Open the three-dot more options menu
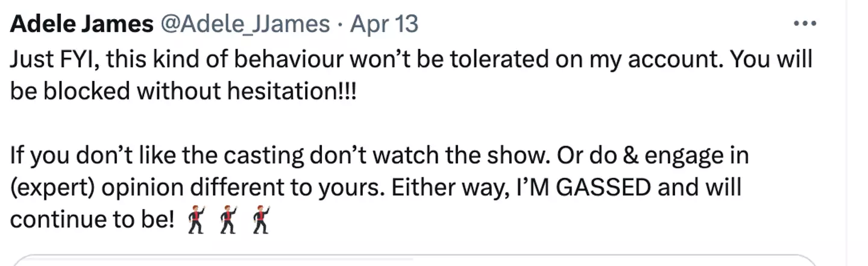Image resolution: width=868 pixels, height=266 pixels. pos(804,24)
